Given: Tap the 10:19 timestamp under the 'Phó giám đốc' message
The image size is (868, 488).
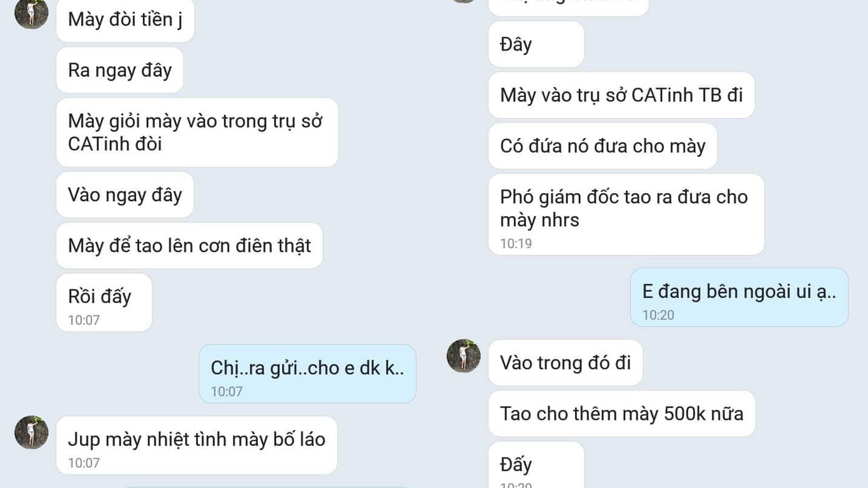Looking at the screenshot, I should click(x=516, y=244).
